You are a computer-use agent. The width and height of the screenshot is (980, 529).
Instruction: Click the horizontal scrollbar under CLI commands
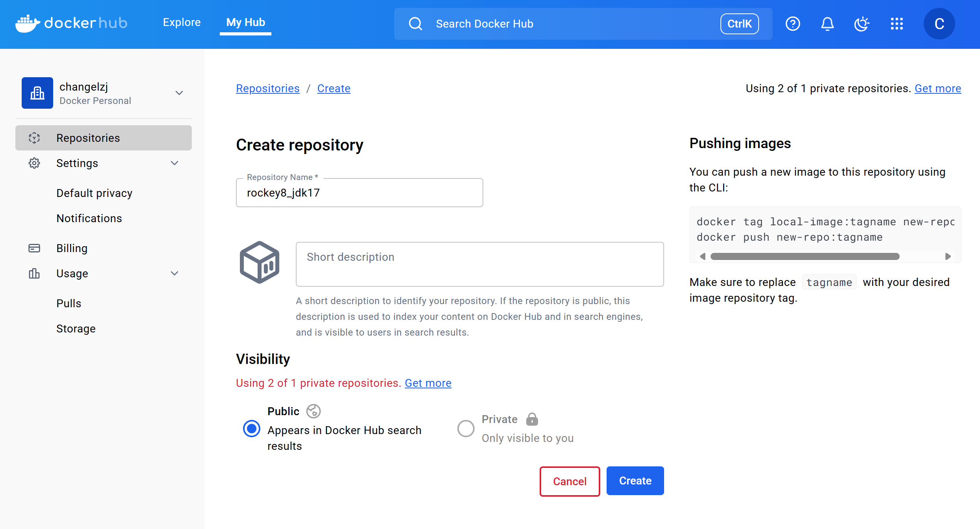point(805,256)
